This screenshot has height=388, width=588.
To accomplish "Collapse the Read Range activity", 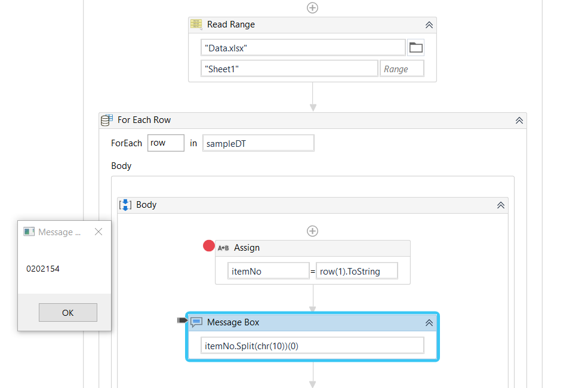I will pyautogui.click(x=429, y=25).
